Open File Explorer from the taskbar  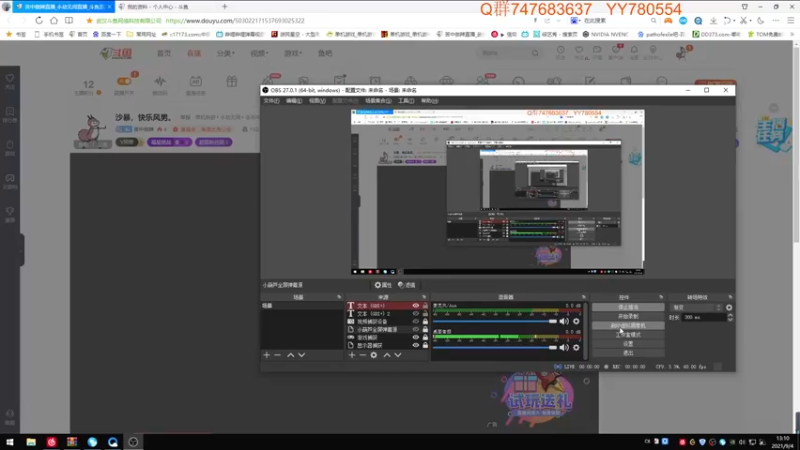coord(31,442)
